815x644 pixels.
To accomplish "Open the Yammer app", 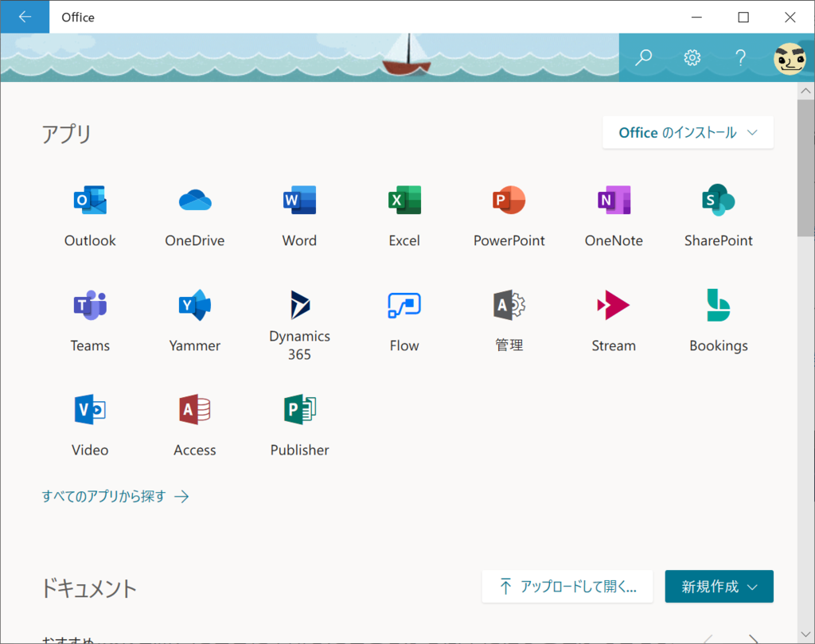I will [195, 322].
